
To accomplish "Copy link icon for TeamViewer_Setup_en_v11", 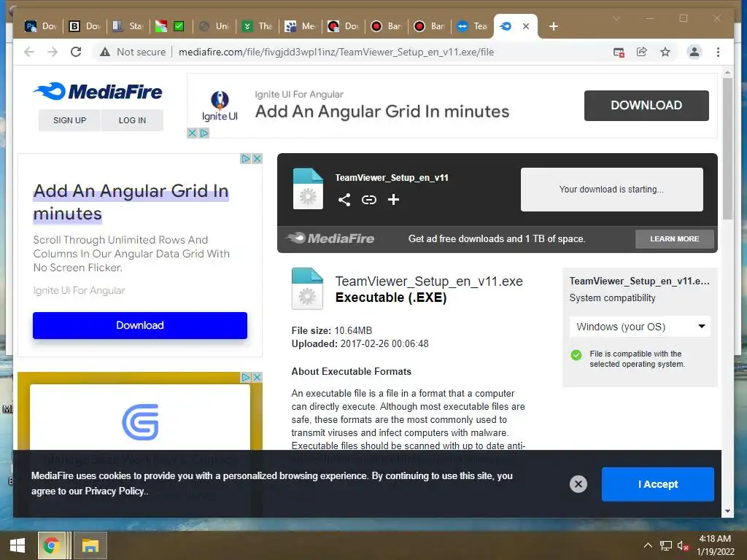I will point(368,200).
